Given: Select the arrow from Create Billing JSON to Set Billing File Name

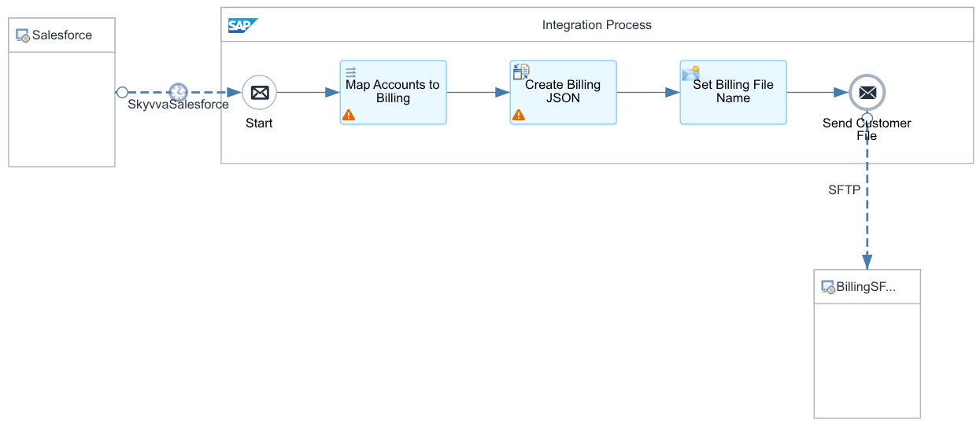Looking at the screenshot, I should tap(648, 92).
